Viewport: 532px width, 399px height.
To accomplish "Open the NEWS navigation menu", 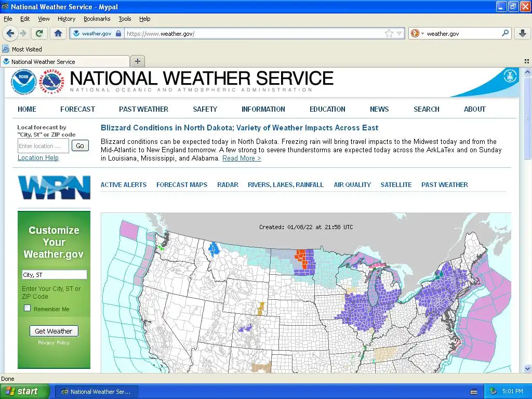I will pyautogui.click(x=379, y=109).
